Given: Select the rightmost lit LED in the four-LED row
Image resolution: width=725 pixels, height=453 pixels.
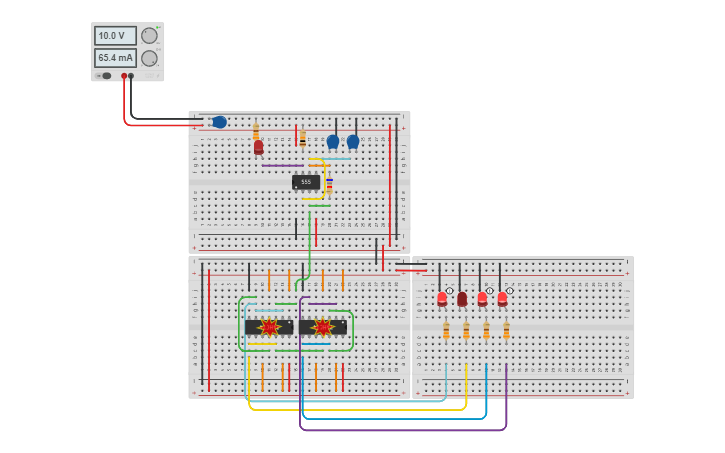Looking at the screenshot, I should 502,298.
